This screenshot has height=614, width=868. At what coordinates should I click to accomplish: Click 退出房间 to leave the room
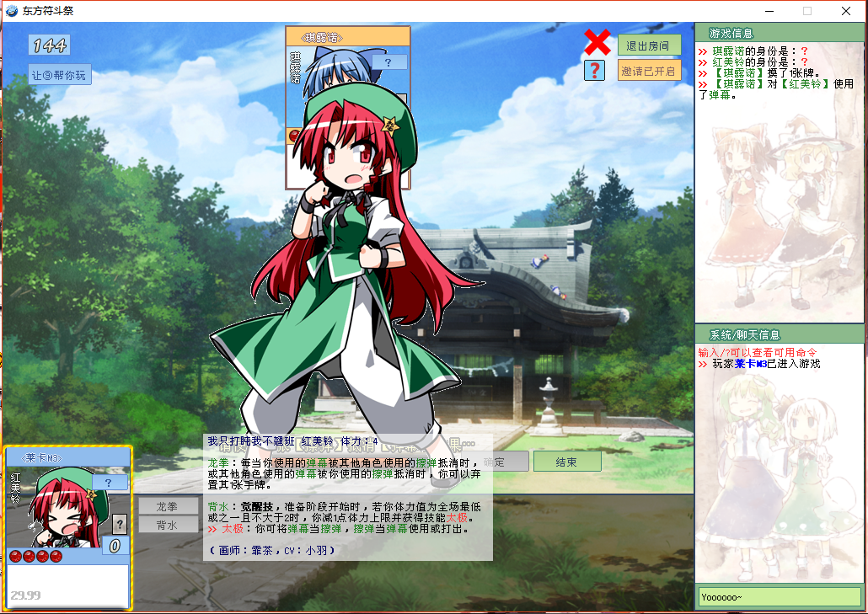point(649,45)
